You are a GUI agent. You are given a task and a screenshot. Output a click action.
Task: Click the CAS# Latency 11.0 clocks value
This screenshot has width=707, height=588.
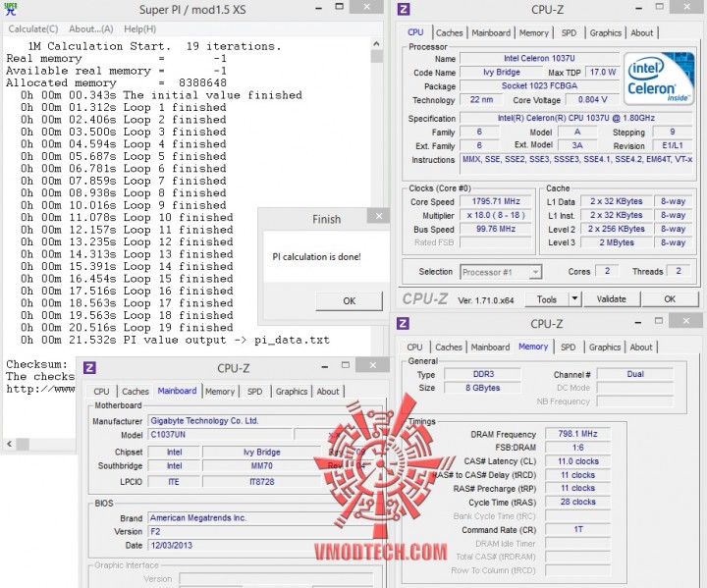point(577,461)
